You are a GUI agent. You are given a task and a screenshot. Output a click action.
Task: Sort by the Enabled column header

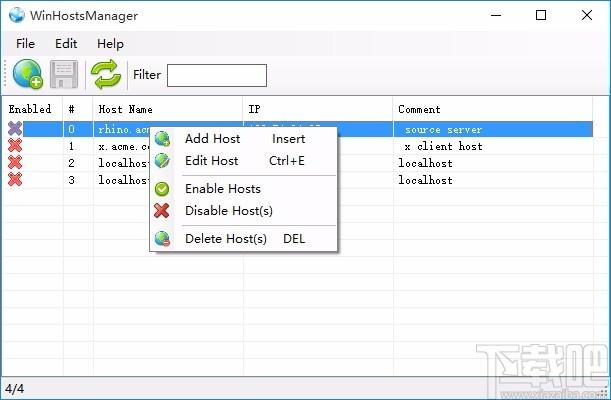30,109
